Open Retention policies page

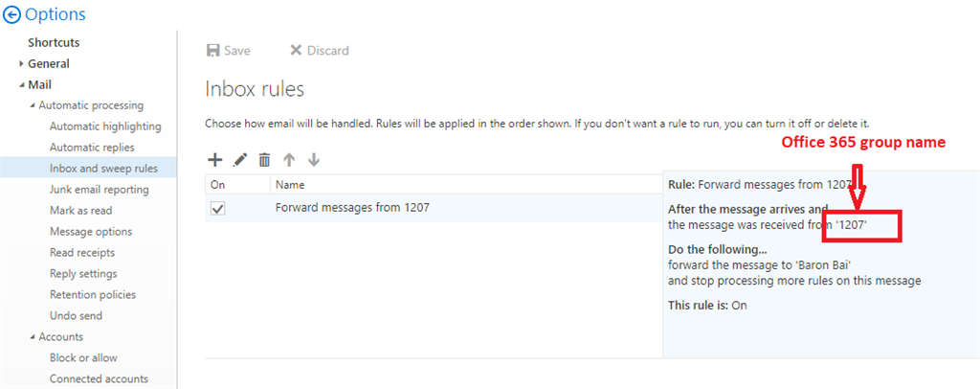(x=93, y=294)
